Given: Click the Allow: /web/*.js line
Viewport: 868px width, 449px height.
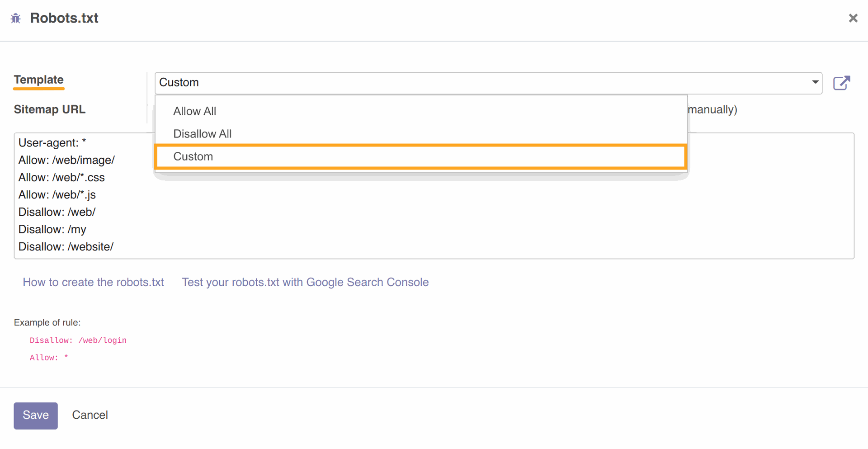Looking at the screenshot, I should (x=57, y=195).
